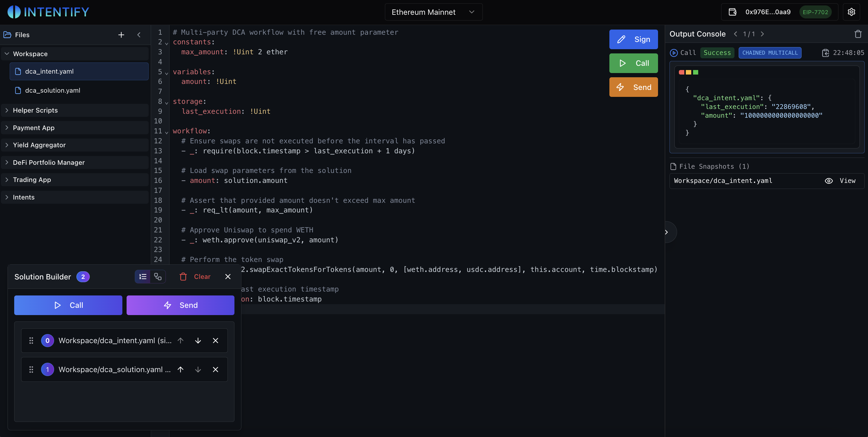Move dca_intent.yaml item down
868x437 pixels.
[198, 341]
